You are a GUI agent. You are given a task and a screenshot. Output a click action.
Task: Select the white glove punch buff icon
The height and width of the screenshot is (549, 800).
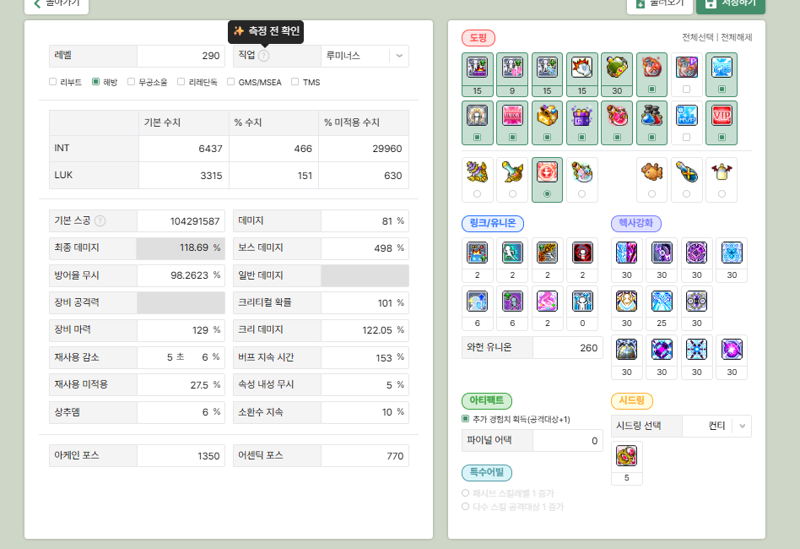click(582, 74)
